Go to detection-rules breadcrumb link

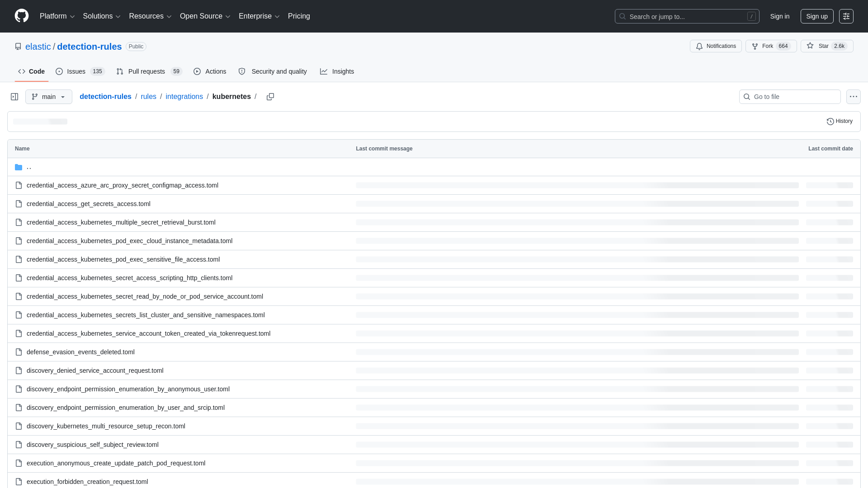[x=105, y=97]
